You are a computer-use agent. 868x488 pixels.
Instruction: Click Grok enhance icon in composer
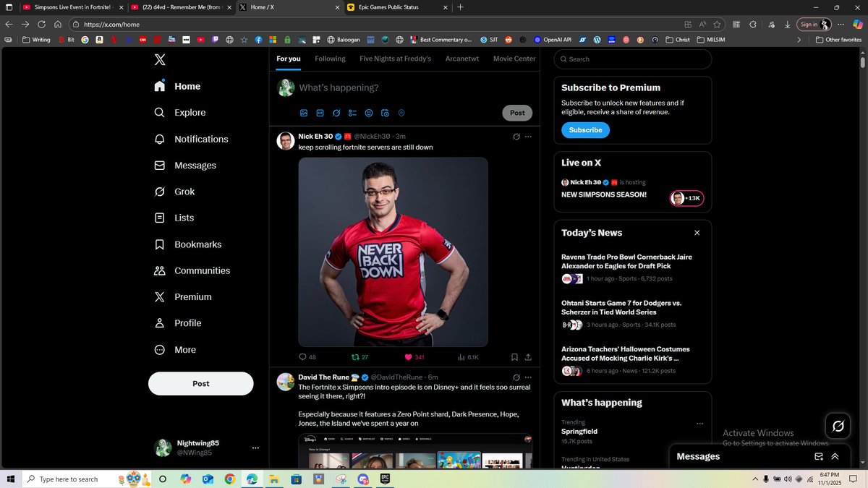pyautogui.click(x=336, y=113)
